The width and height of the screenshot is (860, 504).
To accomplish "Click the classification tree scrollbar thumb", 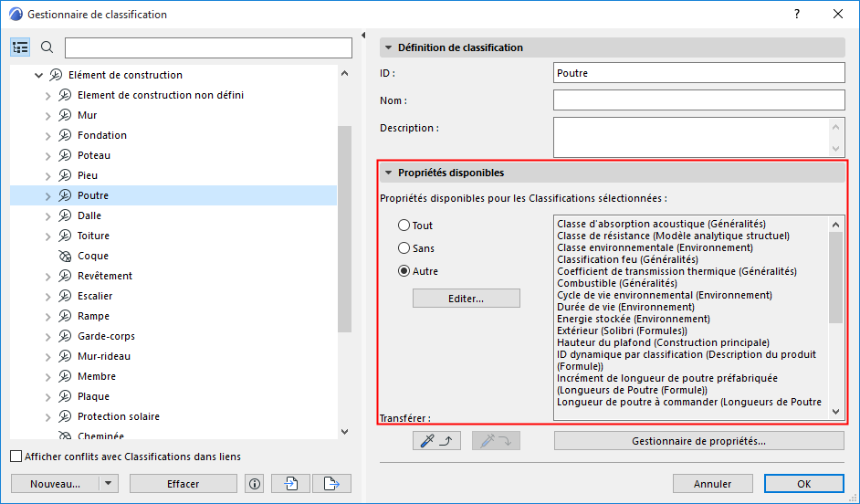I will pyautogui.click(x=344, y=228).
